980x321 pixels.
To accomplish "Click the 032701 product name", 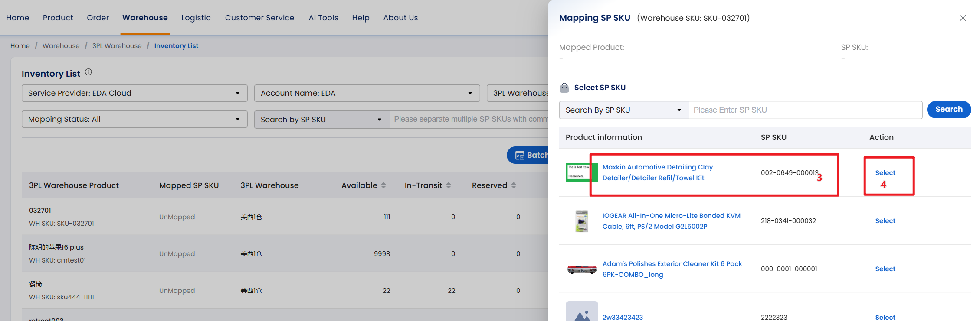I will pos(40,211).
